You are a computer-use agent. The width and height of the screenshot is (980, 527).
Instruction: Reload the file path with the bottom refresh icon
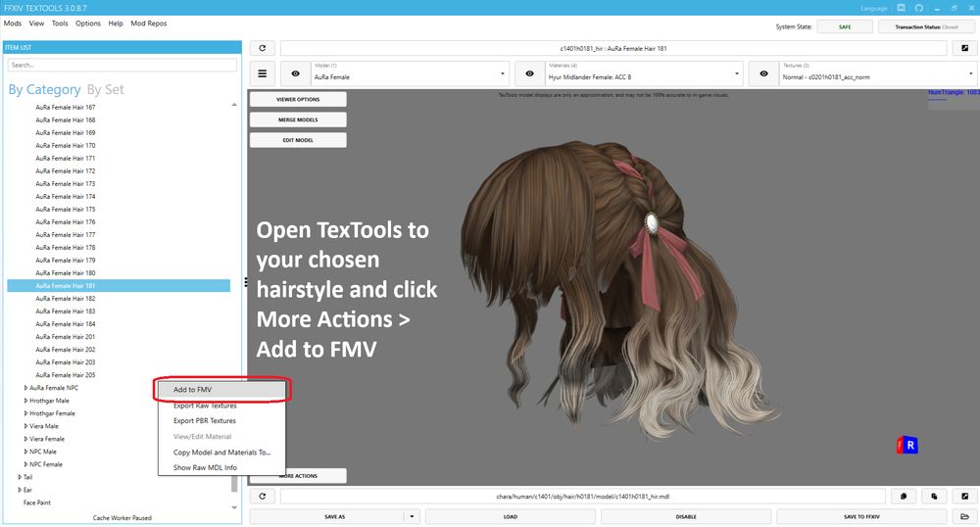pos(263,497)
